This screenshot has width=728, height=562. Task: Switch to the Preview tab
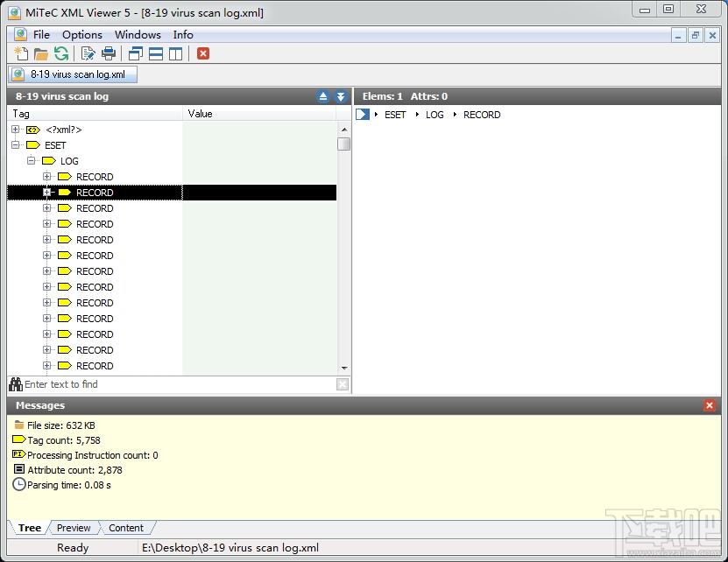(x=74, y=528)
